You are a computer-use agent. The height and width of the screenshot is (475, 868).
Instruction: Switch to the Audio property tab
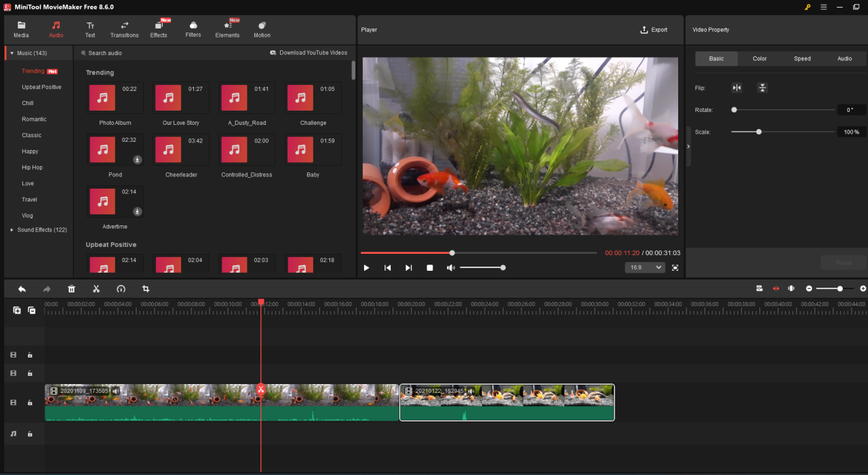844,58
